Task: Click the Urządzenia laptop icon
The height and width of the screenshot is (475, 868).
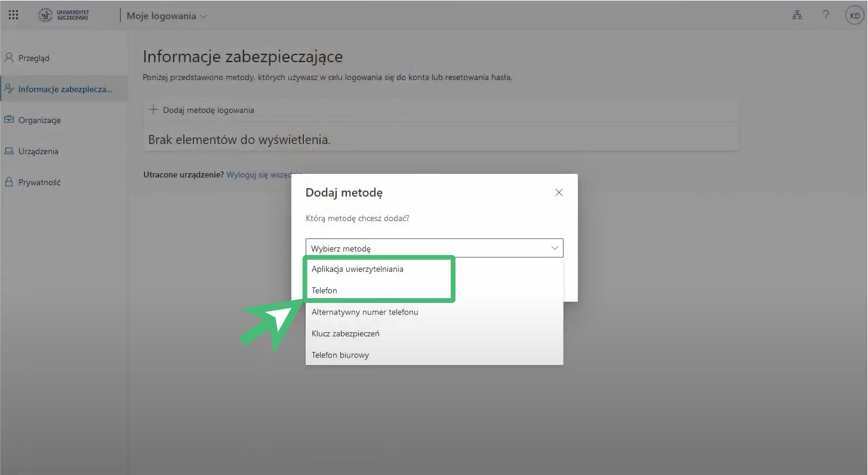Action: coord(9,151)
